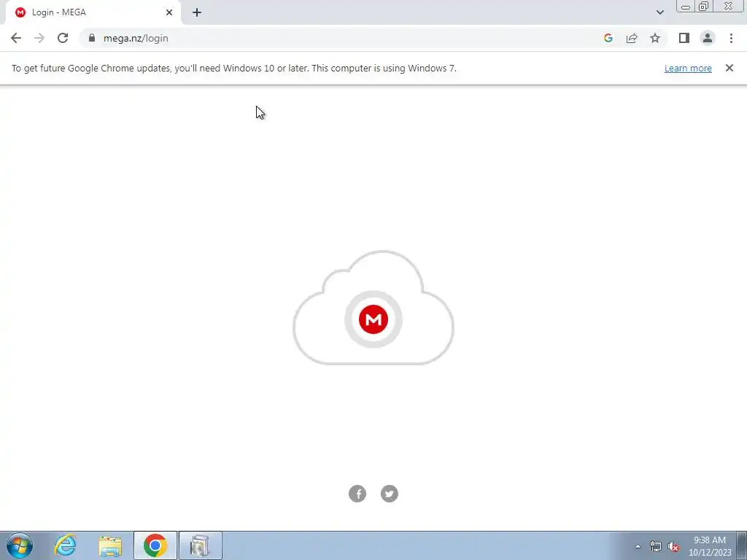Image resolution: width=747 pixels, height=560 pixels.
Task: Click the muted volume tray icon
Action: pos(673,546)
